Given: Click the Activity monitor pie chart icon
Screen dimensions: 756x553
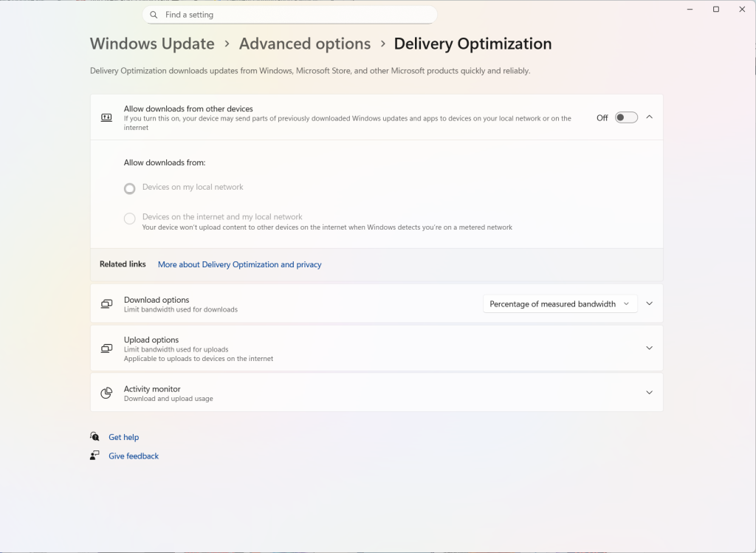Looking at the screenshot, I should [x=106, y=393].
